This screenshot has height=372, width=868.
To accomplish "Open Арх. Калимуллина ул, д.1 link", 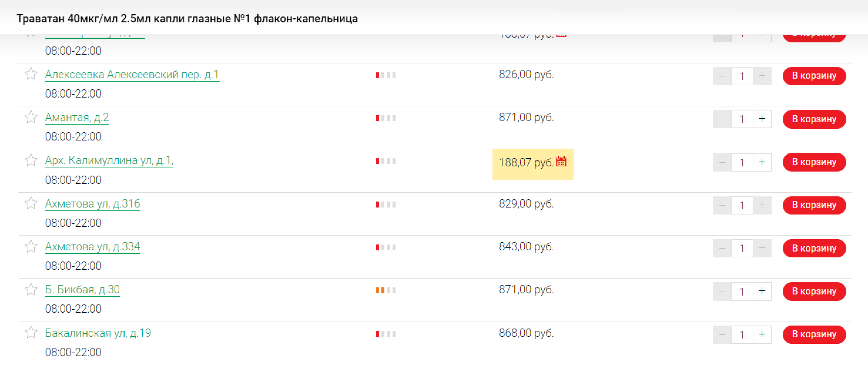I will [109, 161].
